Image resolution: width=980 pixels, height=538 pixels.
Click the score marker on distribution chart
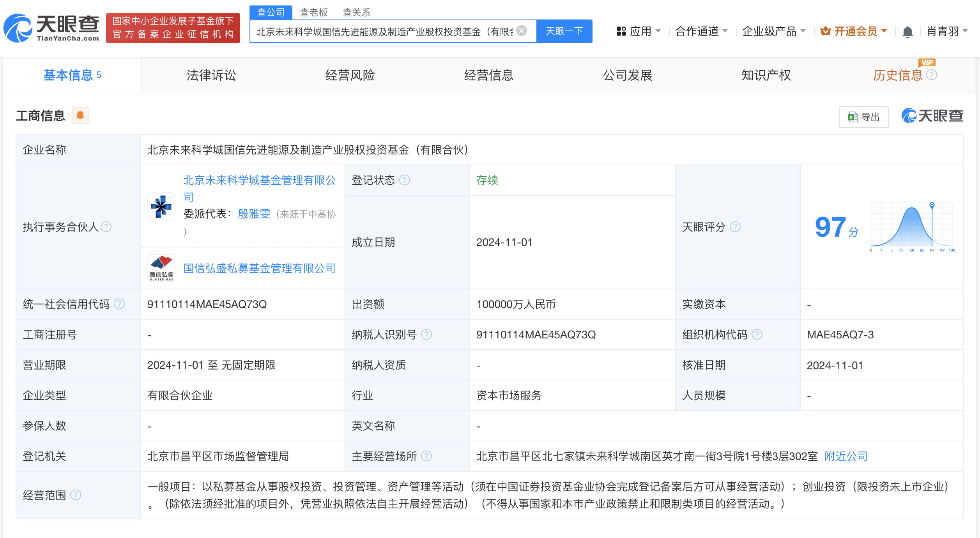pos(932,205)
